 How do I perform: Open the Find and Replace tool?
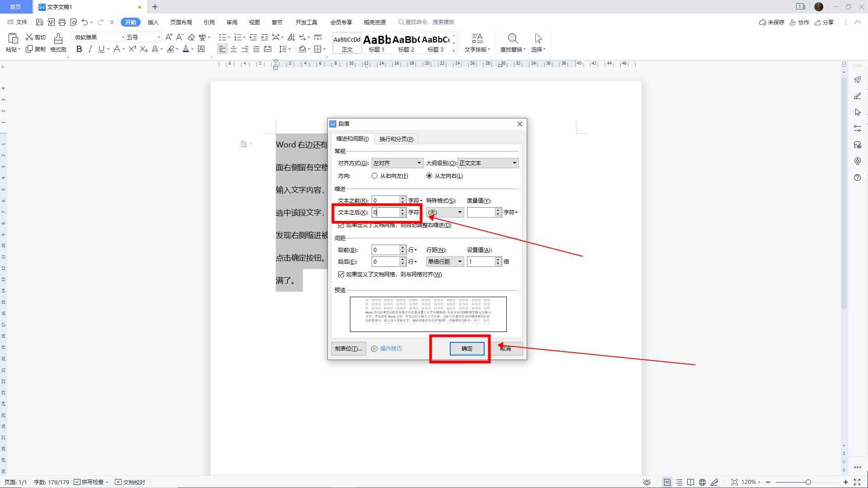point(513,43)
